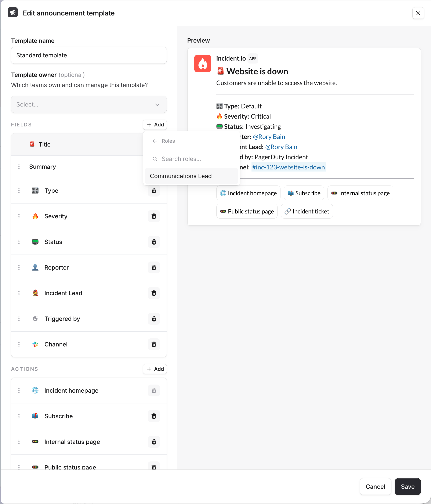The height and width of the screenshot is (504, 431).
Task: Edit the Template name input
Action: point(89,55)
